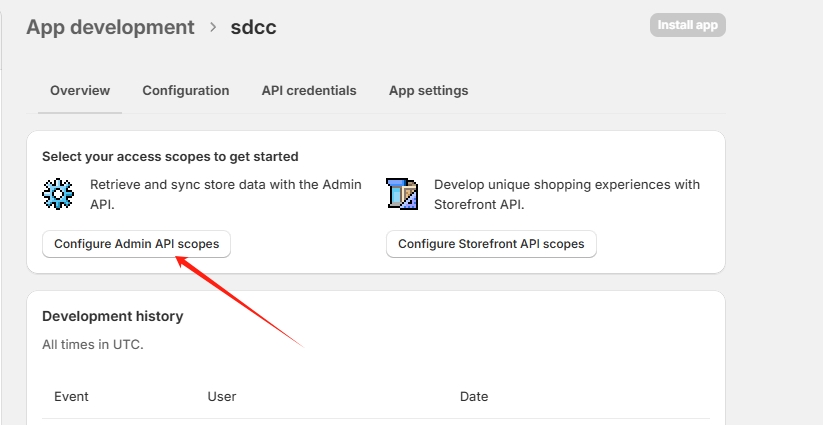Image resolution: width=823 pixels, height=425 pixels.
Task: Click the Event column header
Action: pyautogui.click(x=71, y=397)
